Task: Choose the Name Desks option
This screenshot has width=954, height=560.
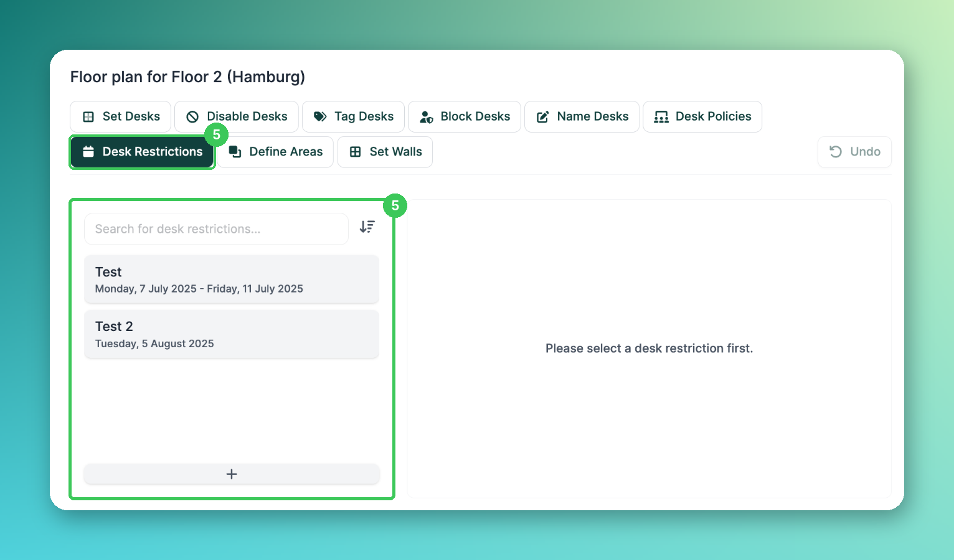Action: [582, 116]
